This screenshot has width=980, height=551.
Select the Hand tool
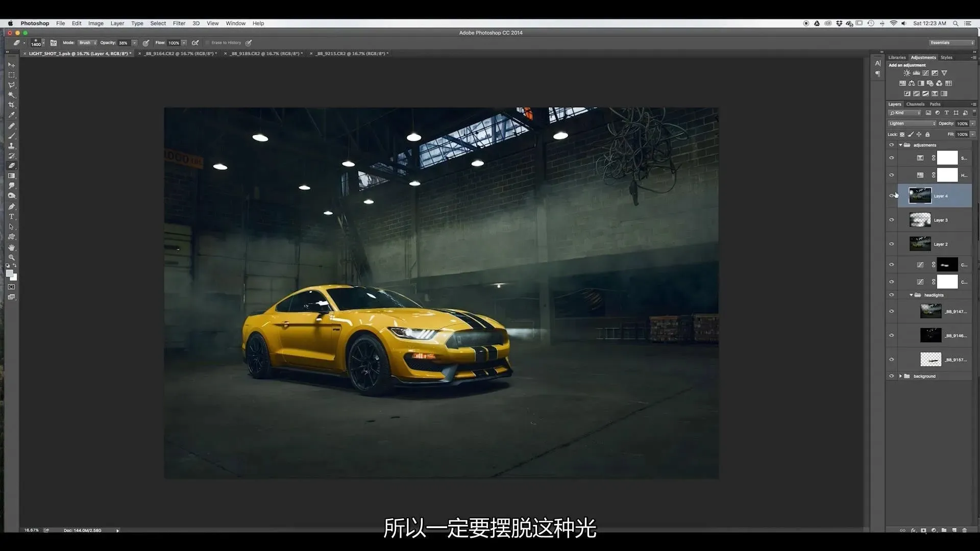coord(11,247)
